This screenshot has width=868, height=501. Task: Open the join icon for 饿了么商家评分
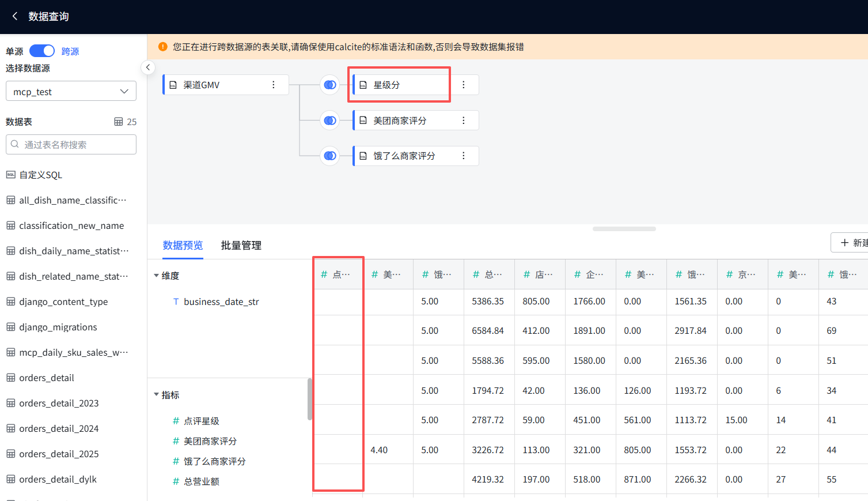330,156
